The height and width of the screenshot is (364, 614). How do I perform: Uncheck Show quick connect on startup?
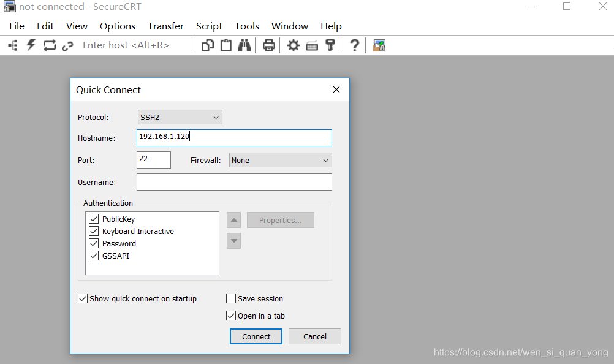point(83,298)
